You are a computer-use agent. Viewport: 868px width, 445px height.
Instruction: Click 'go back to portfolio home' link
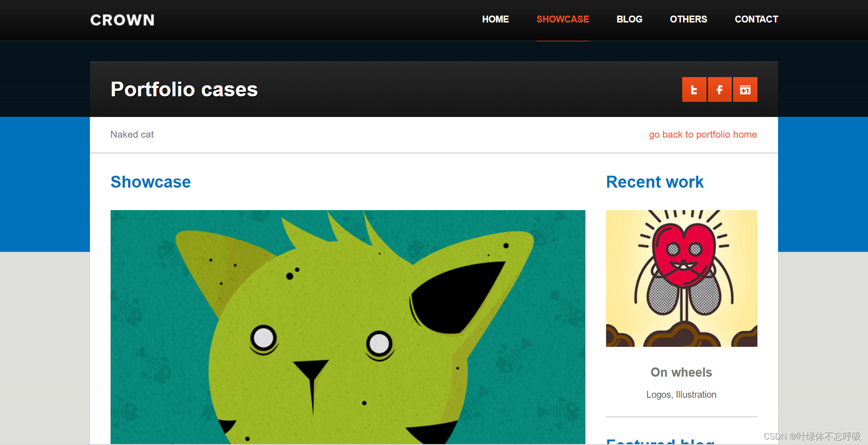coord(703,134)
